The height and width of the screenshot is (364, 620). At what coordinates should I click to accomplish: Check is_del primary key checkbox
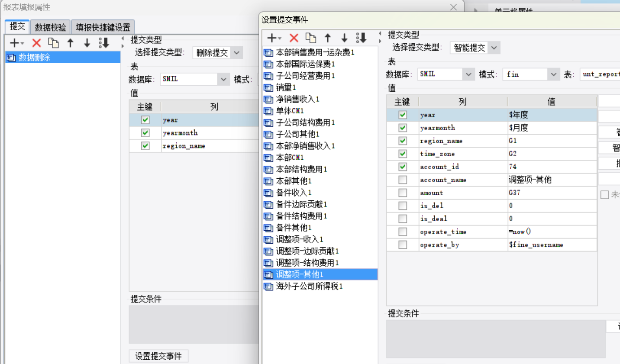pos(403,206)
